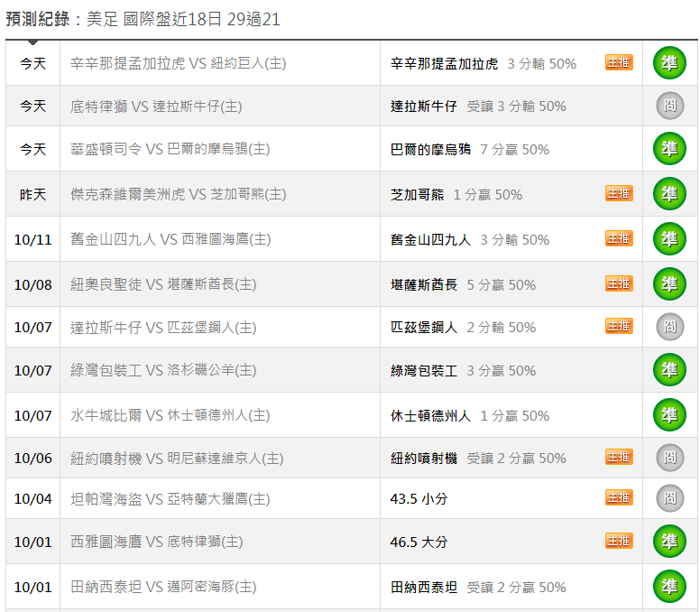Click date cell 10/11

pyautogui.click(x=33, y=239)
